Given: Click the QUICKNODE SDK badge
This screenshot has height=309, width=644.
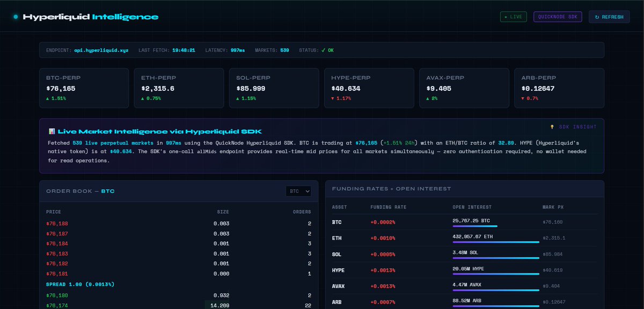Looking at the screenshot, I should [558, 17].
